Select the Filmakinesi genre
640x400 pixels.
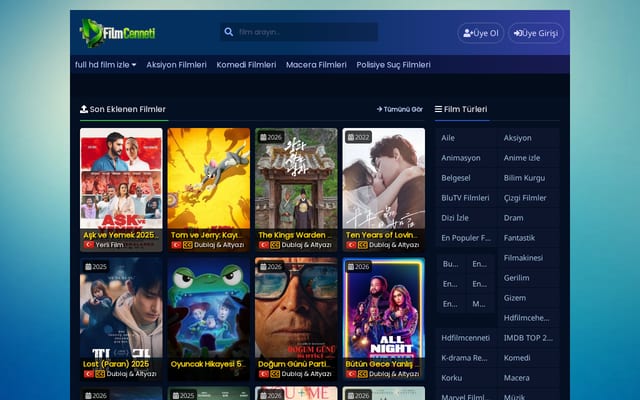[528, 258]
